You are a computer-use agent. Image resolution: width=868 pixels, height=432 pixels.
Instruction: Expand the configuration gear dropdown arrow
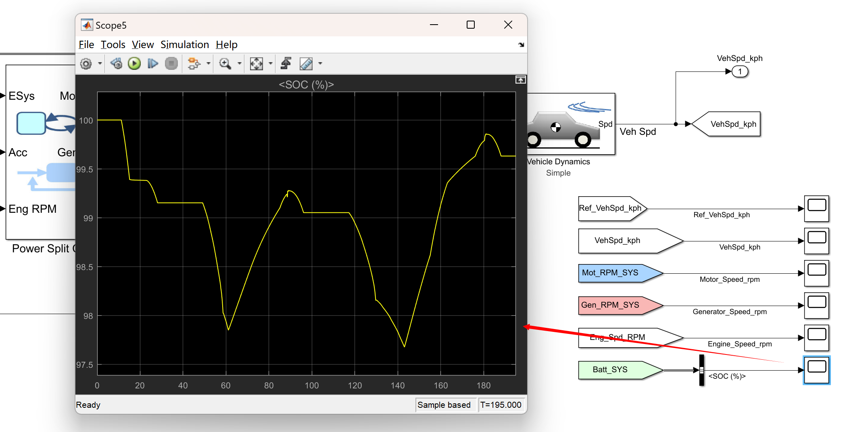[100, 63]
